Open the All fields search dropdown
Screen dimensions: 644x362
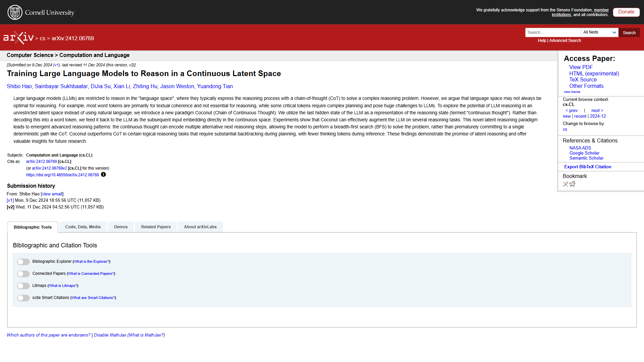(x=599, y=33)
